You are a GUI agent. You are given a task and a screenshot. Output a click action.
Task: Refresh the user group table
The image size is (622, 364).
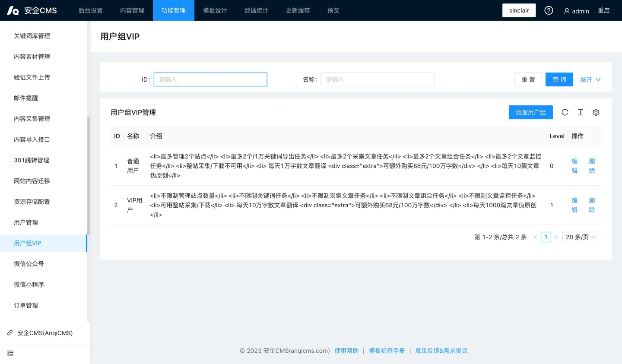click(x=565, y=112)
